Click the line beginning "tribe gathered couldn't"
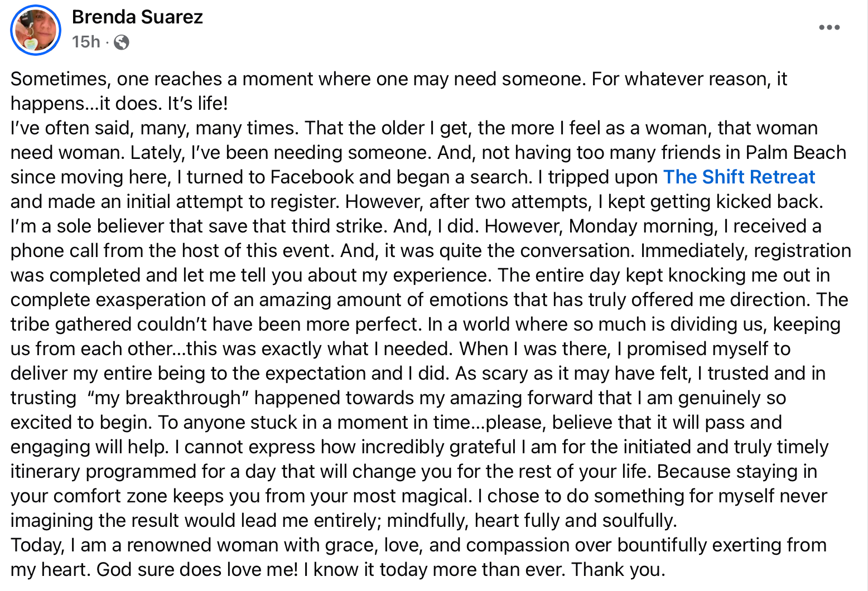The width and height of the screenshot is (868, 591). click(426, 324)
